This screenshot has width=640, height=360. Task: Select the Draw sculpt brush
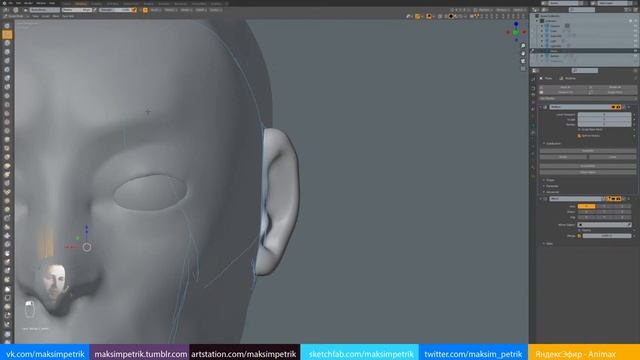point(7,26)
